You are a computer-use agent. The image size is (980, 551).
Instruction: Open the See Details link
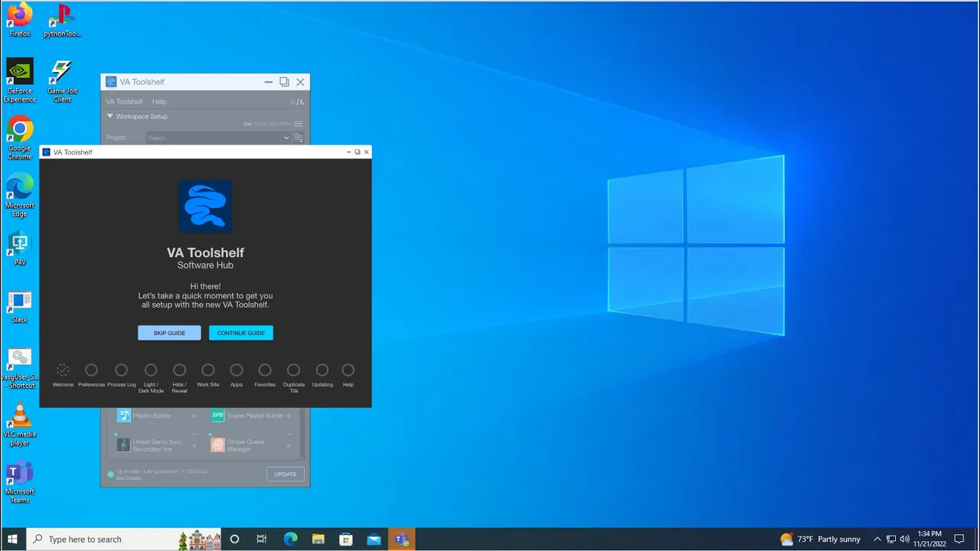tap(129, 478)
